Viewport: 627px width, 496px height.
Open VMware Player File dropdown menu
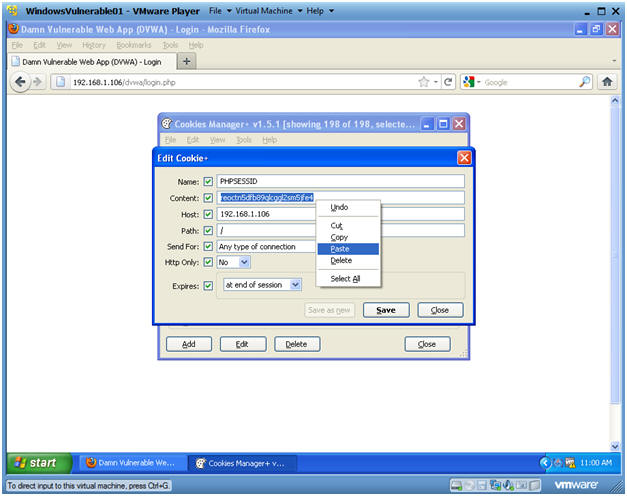tap(220, 11)
